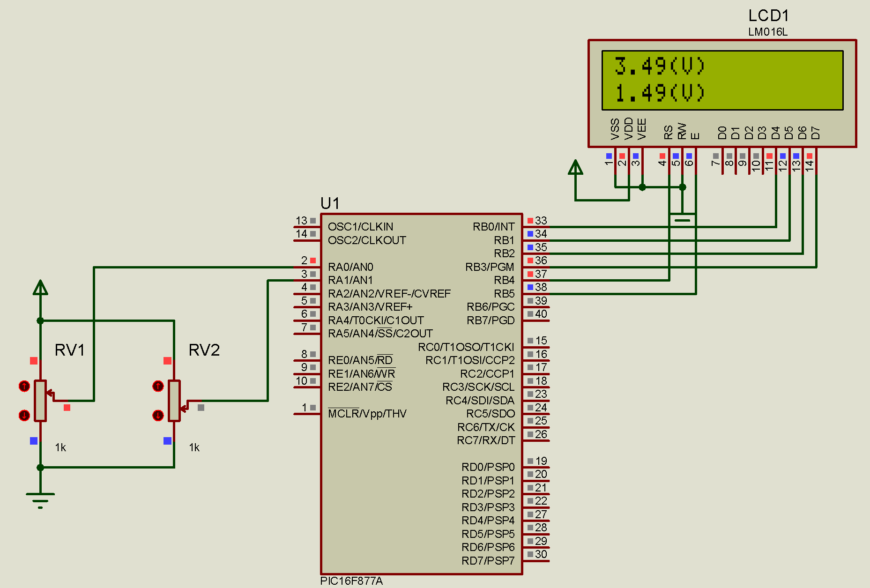Click the ground symbol under the LCD RW pin
The width and height of the screenshot is (870, 588).
[x=682, y=218]
